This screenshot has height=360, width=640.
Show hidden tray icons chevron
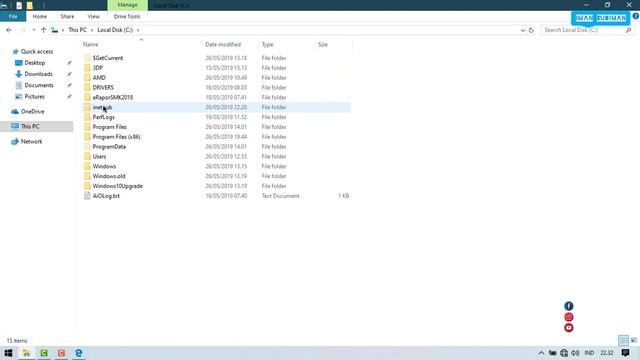(x=541, y=353)
